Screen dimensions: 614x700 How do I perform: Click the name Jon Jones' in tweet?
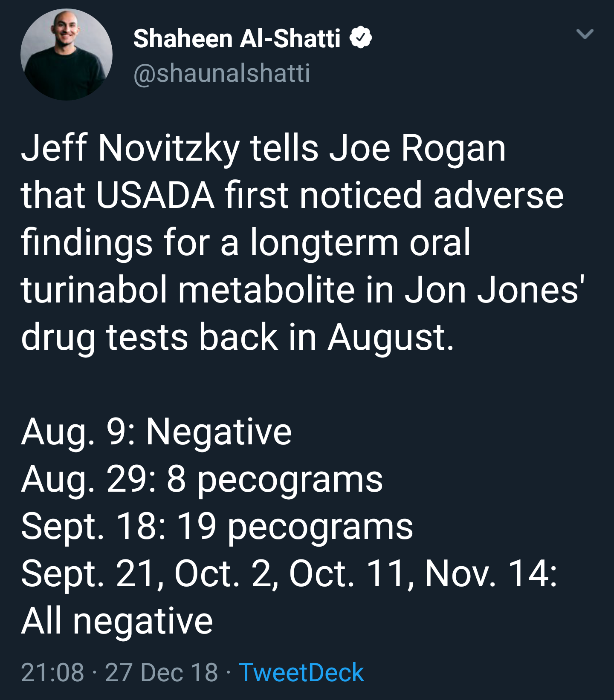click(495, 290)
